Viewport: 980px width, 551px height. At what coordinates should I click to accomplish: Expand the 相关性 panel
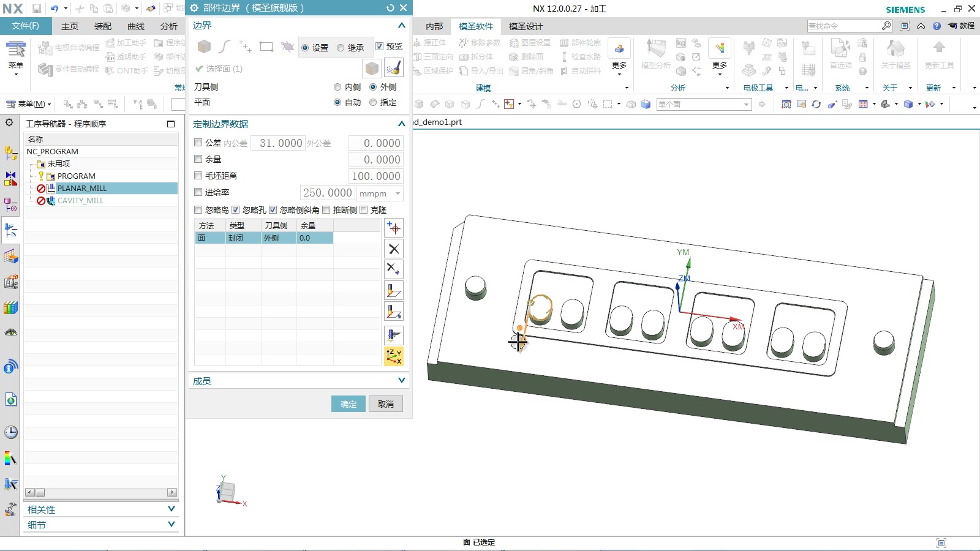(x=171, y=509)
